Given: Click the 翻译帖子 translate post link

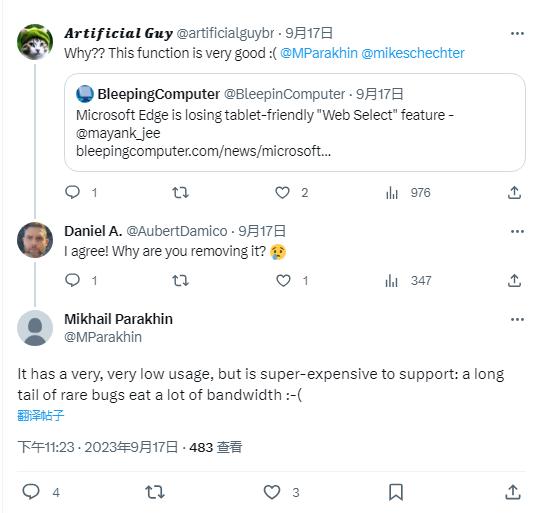Looking at the screenshot, I should click(41, 415).
